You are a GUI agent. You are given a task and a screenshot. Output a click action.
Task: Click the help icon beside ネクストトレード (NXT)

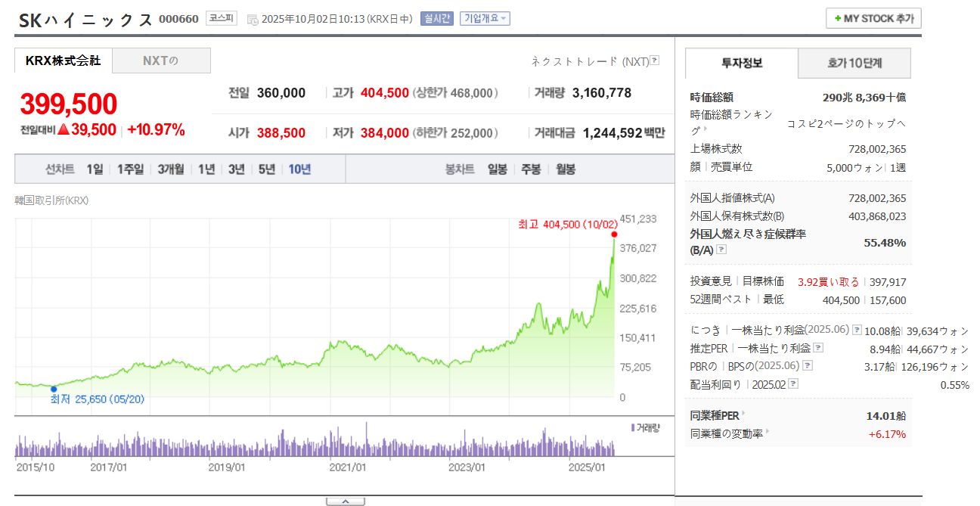(x=655, y=61)
